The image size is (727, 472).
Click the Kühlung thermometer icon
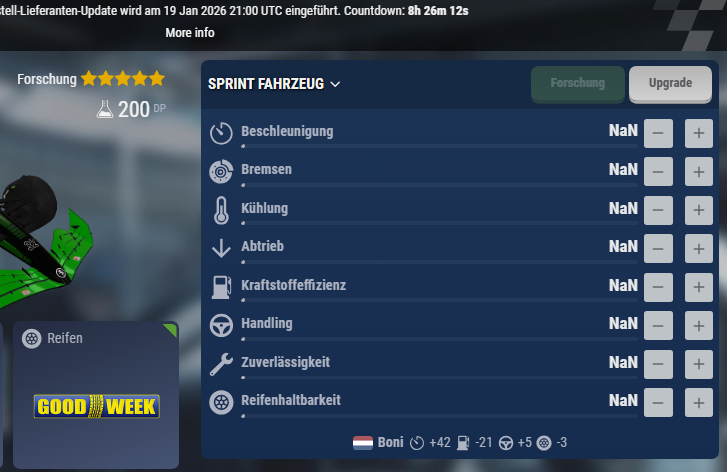coord(221,210)
